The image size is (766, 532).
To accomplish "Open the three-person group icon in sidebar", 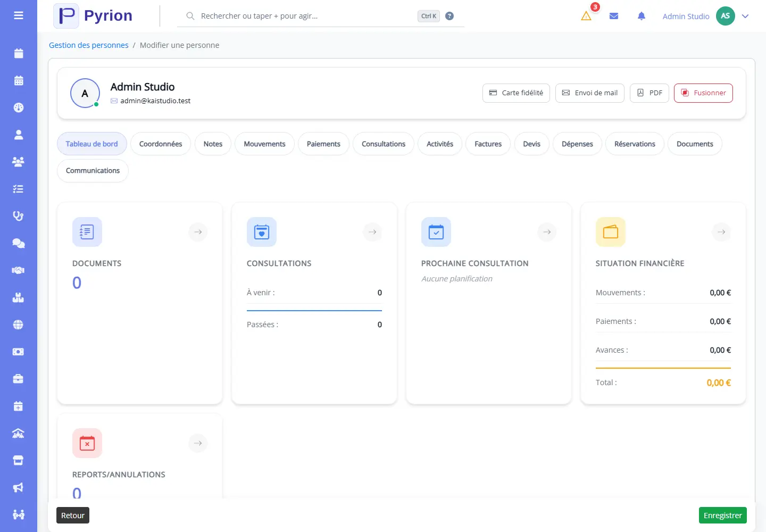I will [x=19, y=162].
